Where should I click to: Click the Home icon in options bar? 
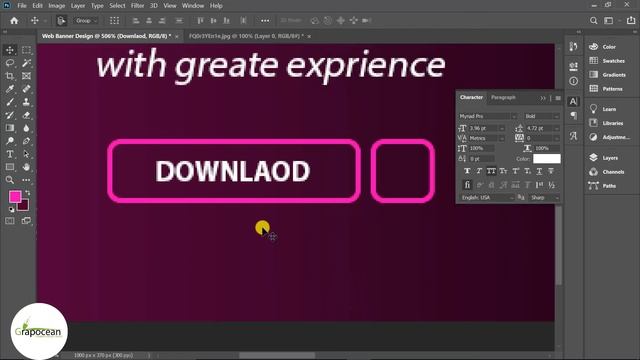tap(14, 20)
